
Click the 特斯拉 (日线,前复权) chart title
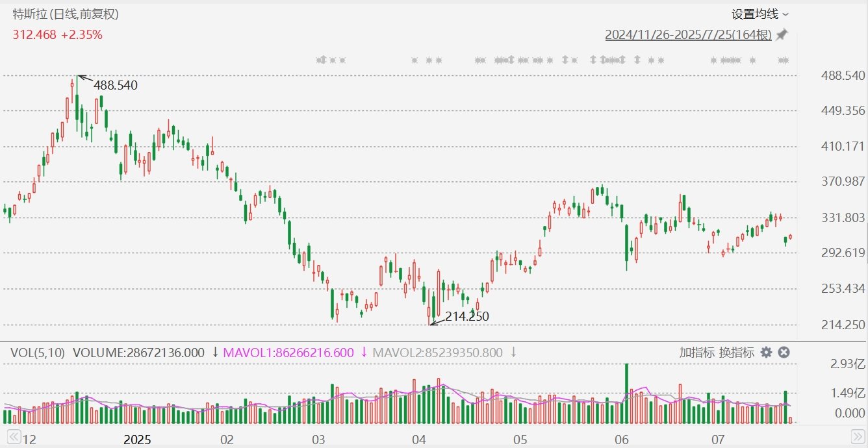(x=66, y=14)
